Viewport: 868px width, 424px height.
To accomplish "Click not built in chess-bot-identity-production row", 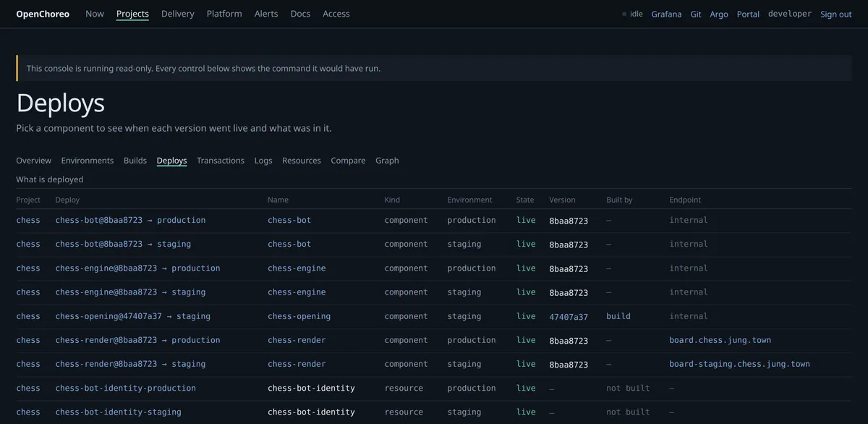I will (628, 388).
